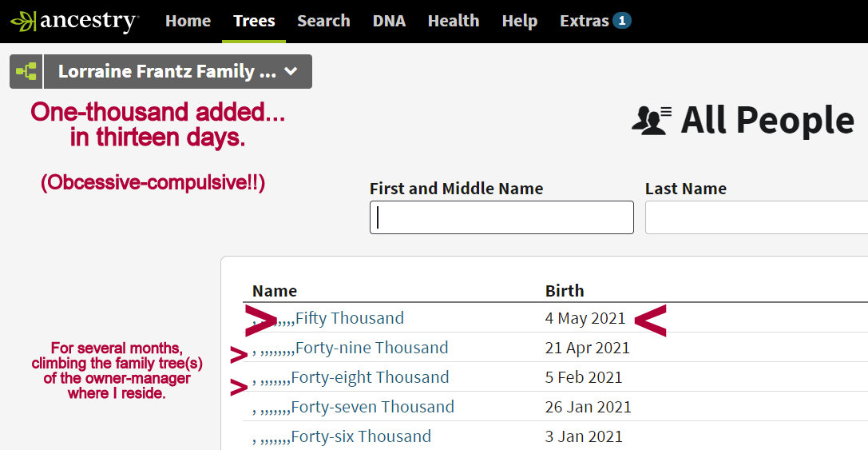Image resolution: width=868 pixels, height=450 pixels.
Task: Select the Trees tab in navigation
Action: pos(254,21)
